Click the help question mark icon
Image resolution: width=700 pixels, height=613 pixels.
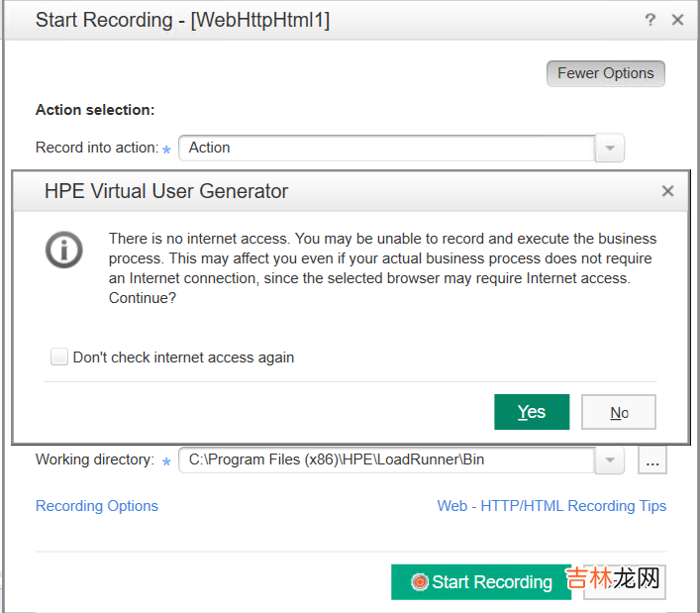(x=650, y=20)
